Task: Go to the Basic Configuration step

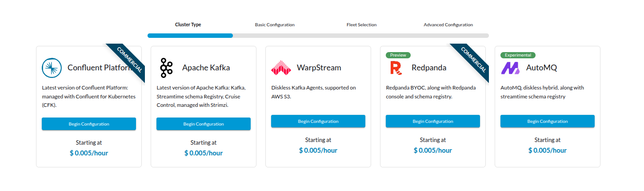Action: pyautogui.click(x=275, y=25)
